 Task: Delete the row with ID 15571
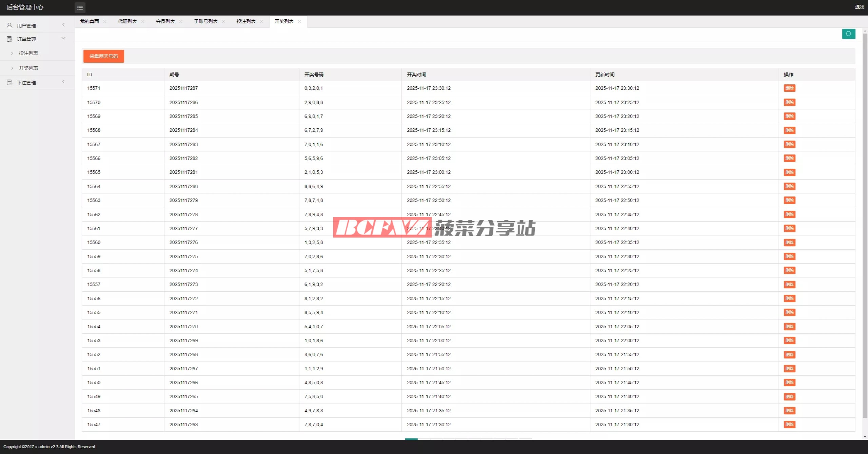tap(789, 88)
